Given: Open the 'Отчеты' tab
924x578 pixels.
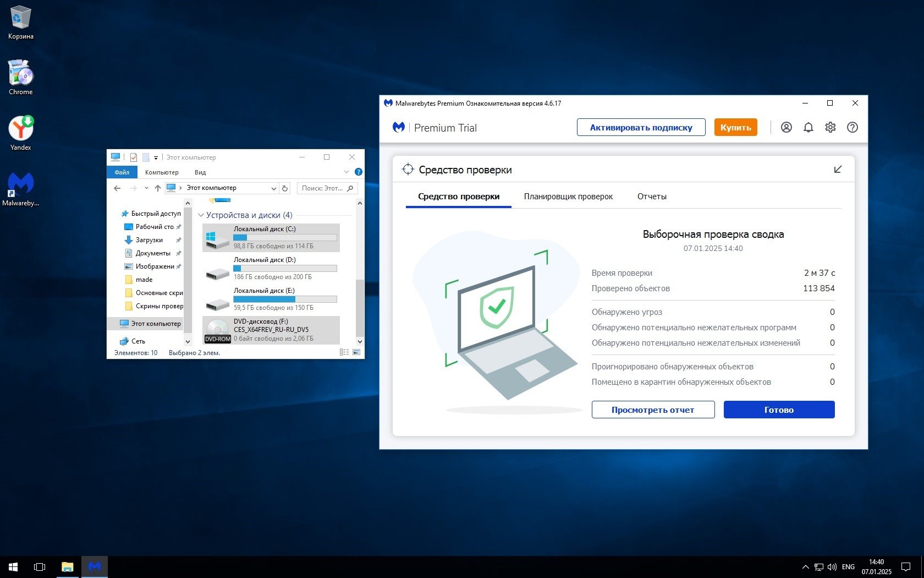Looking at the screenshot, I should point(652,197).
